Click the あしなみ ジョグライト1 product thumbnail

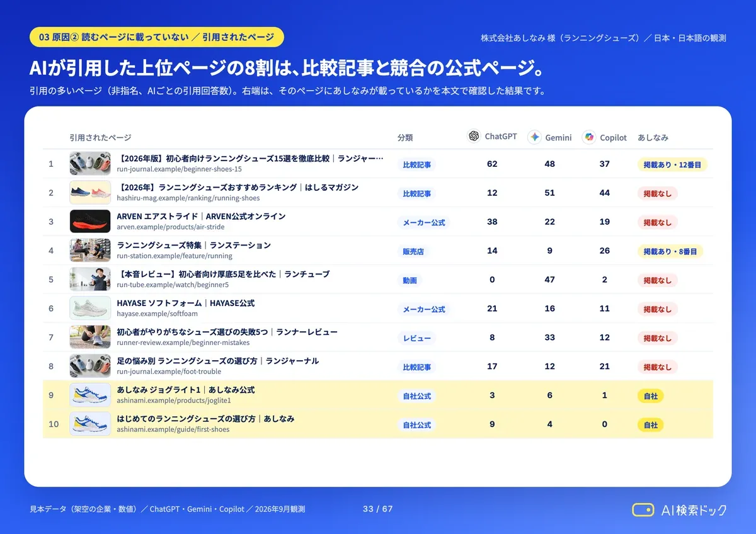(90, 395)
